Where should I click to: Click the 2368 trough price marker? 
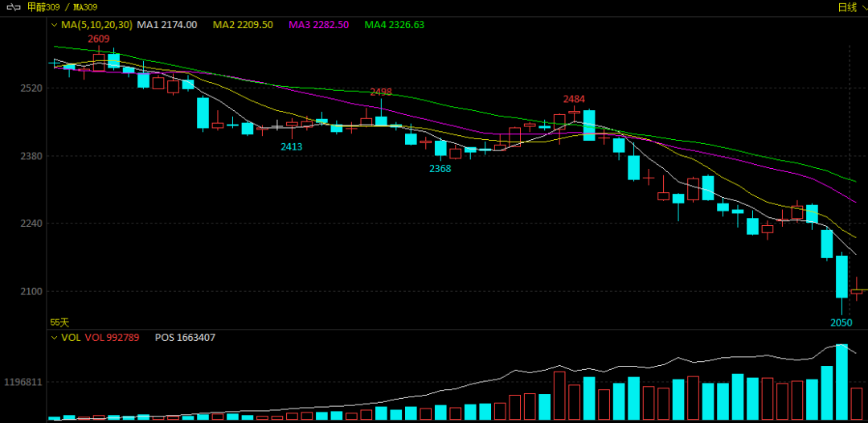(440, 168)
